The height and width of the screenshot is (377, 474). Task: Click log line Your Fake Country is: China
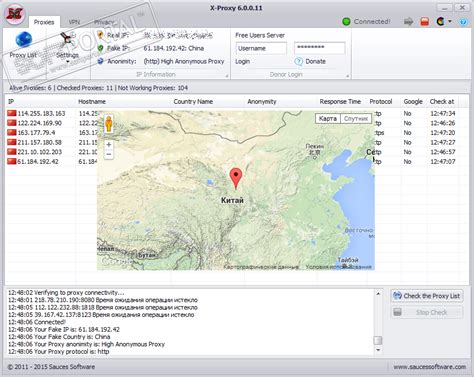(x=59, y=337)
